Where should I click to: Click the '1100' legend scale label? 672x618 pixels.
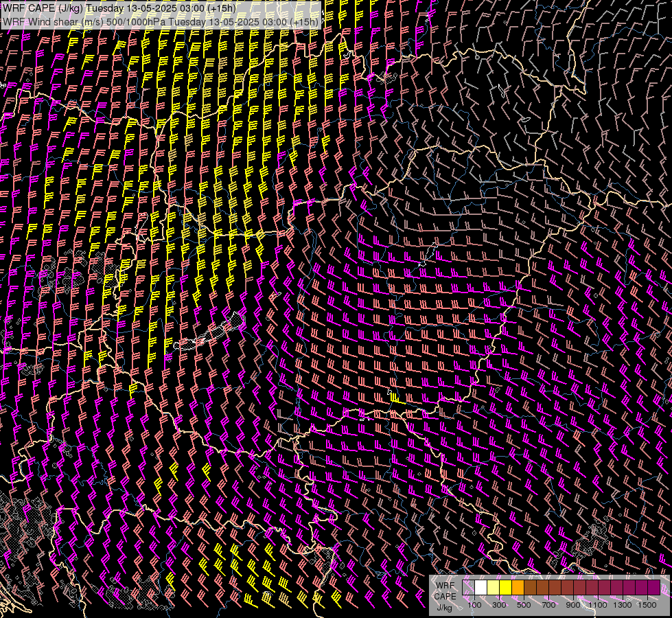[x=597, y=605]
